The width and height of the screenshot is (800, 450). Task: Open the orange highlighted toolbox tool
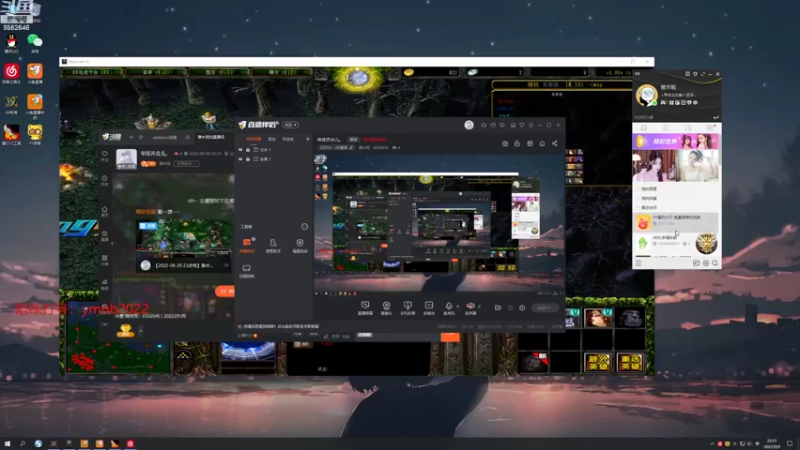[247, 245]
